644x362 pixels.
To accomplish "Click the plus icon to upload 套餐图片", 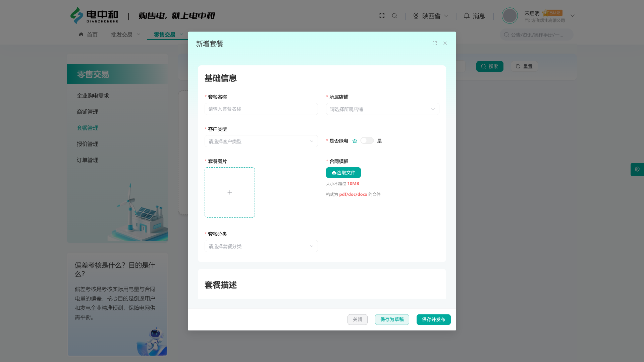I will pos(230,192).
